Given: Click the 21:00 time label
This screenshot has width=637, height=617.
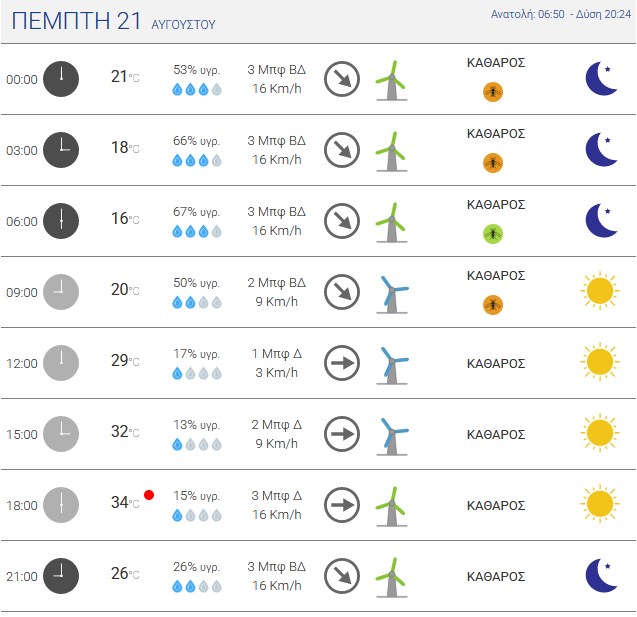Looking at the screenshot, I should [22, 576].
